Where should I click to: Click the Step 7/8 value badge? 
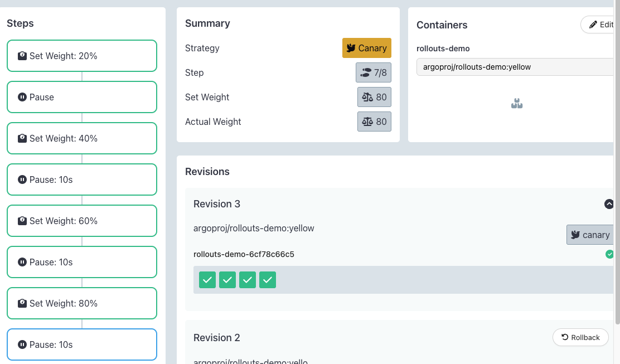pos(373,72)
